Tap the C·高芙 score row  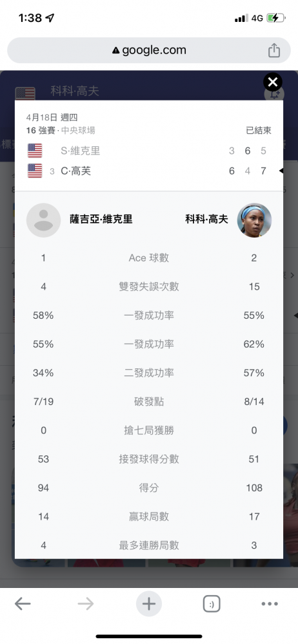tap(149, 171)
